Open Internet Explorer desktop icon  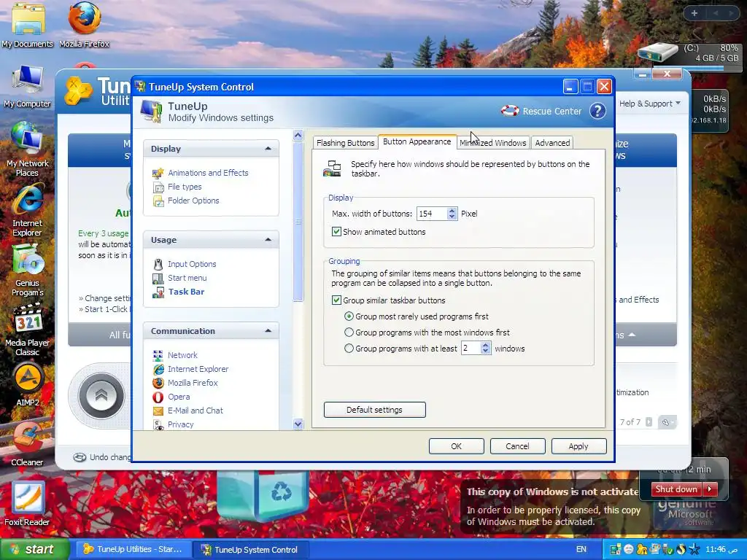[27, 211]
